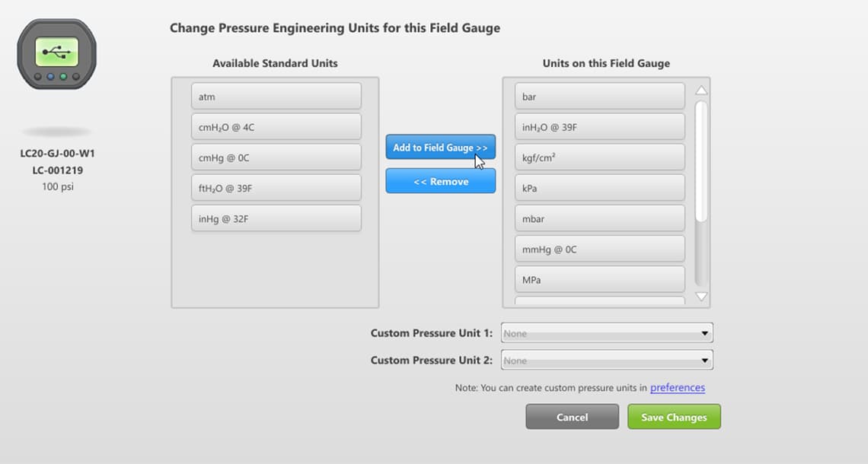The image size is (868, 464).
Task: Click the scroll down arrow on gauge units list
Action: tap(700, 296)
